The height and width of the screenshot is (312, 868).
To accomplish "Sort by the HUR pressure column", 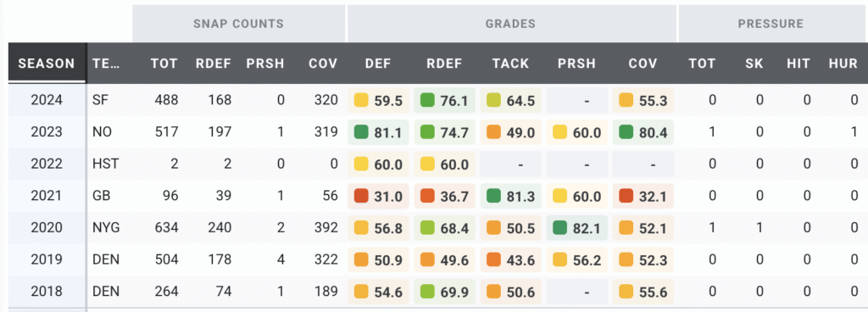I will point(843,63).
